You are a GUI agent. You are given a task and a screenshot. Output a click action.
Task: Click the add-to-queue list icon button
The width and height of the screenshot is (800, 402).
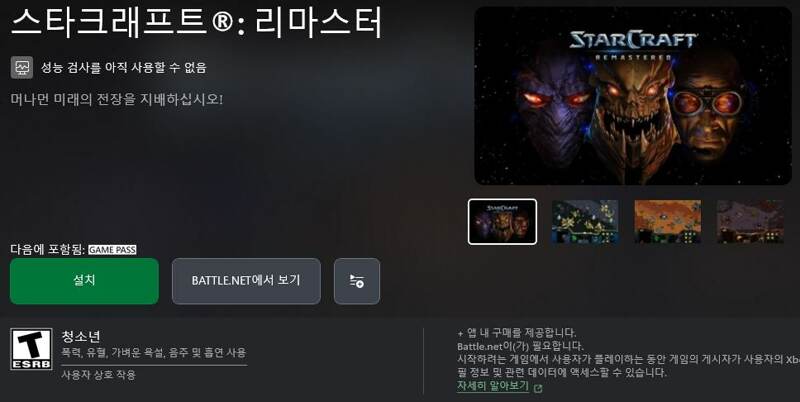[x=357, y=281]
